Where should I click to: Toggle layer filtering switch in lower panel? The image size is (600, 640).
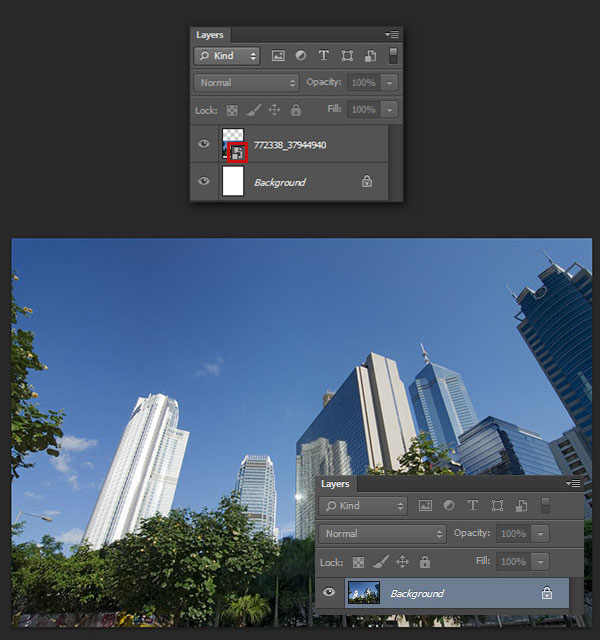tap(545, 505)
